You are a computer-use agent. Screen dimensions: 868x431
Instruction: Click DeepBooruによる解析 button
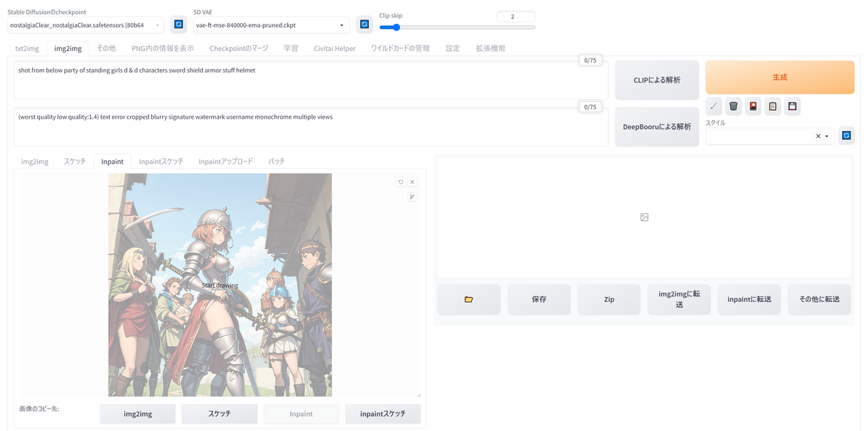657,126
